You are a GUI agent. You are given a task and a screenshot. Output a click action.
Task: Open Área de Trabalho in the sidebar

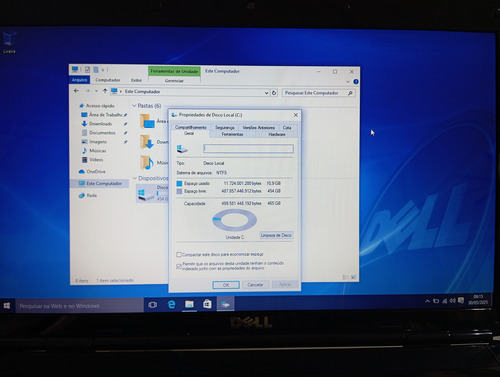[x=104, y=115]
